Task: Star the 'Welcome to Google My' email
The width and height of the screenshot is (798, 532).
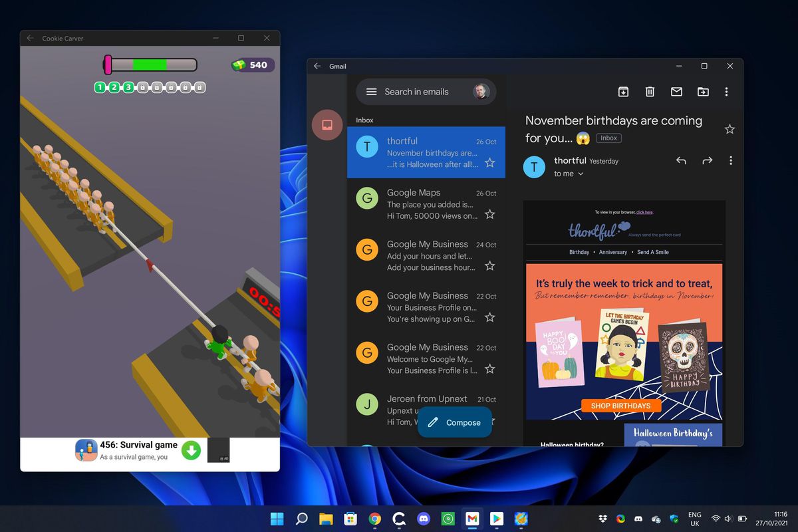Action: (x=489, y=368)
